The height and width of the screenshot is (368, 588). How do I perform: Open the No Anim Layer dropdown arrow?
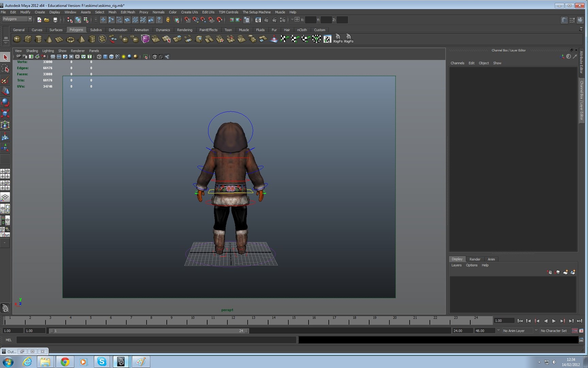tap(498, 331)
